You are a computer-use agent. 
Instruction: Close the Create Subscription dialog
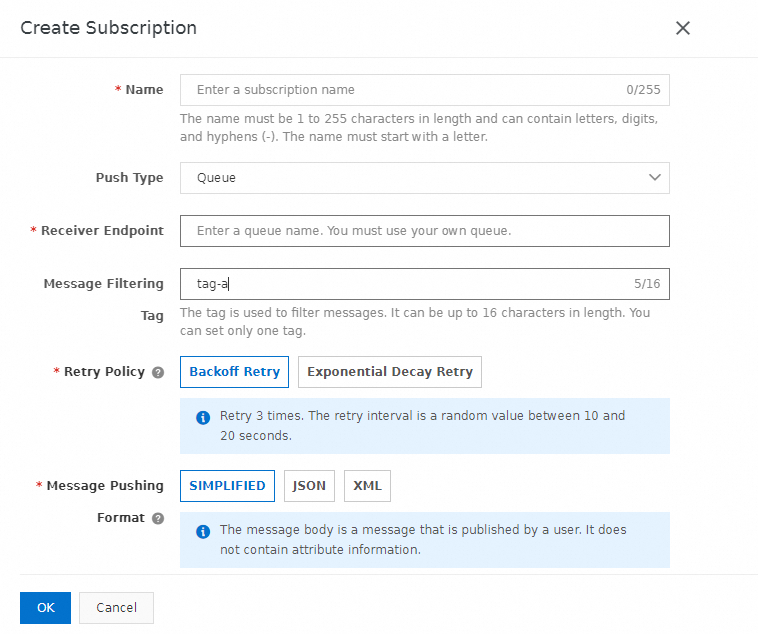[x=683, y=28]
